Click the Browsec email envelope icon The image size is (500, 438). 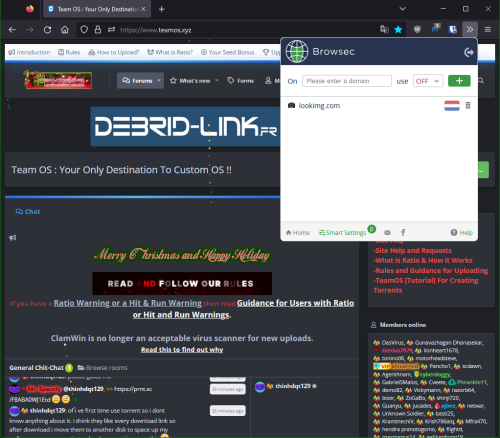click(x=387, y=232)
